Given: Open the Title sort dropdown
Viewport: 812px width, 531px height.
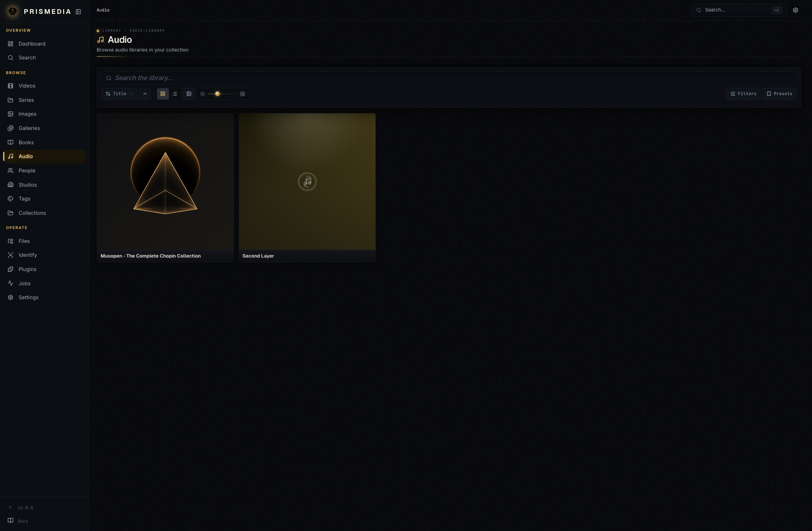Looking at the screenshot, I should tap(119, 94).
